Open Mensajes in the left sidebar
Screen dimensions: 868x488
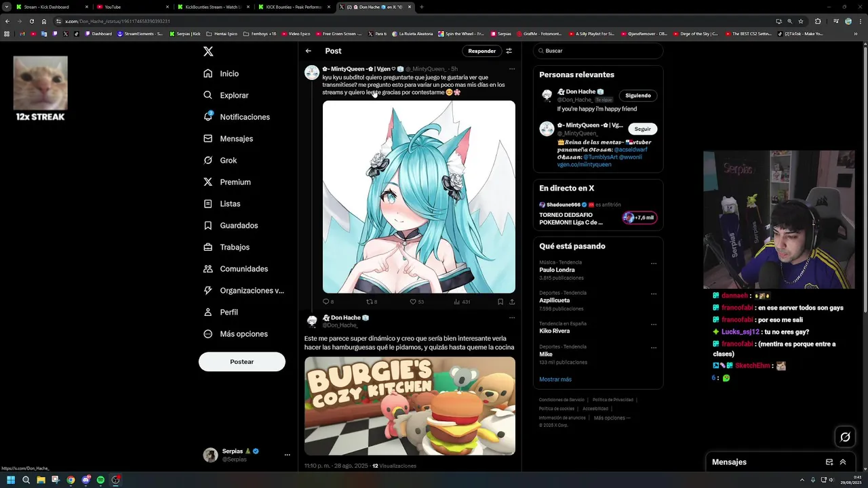228,139
